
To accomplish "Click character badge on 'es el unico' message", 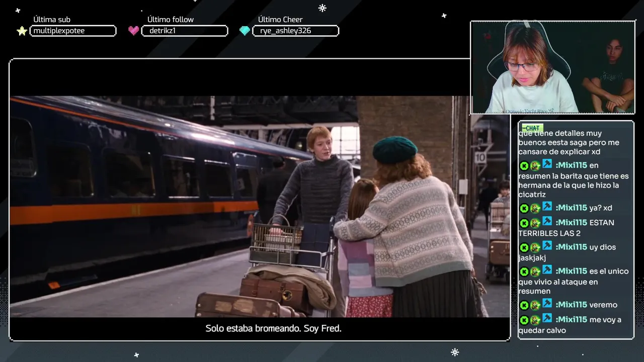I will click(x=535, y=272).
